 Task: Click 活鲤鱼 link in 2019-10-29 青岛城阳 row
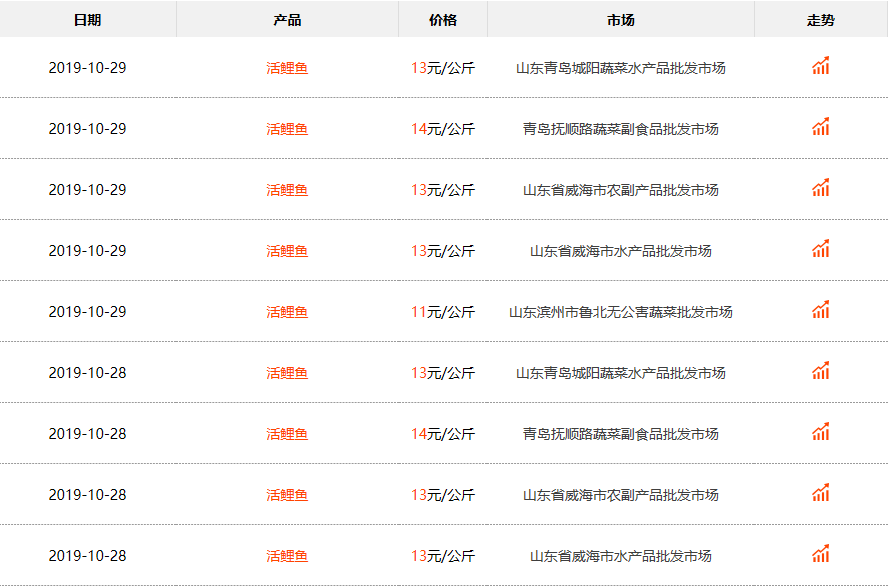pos(287,69)
